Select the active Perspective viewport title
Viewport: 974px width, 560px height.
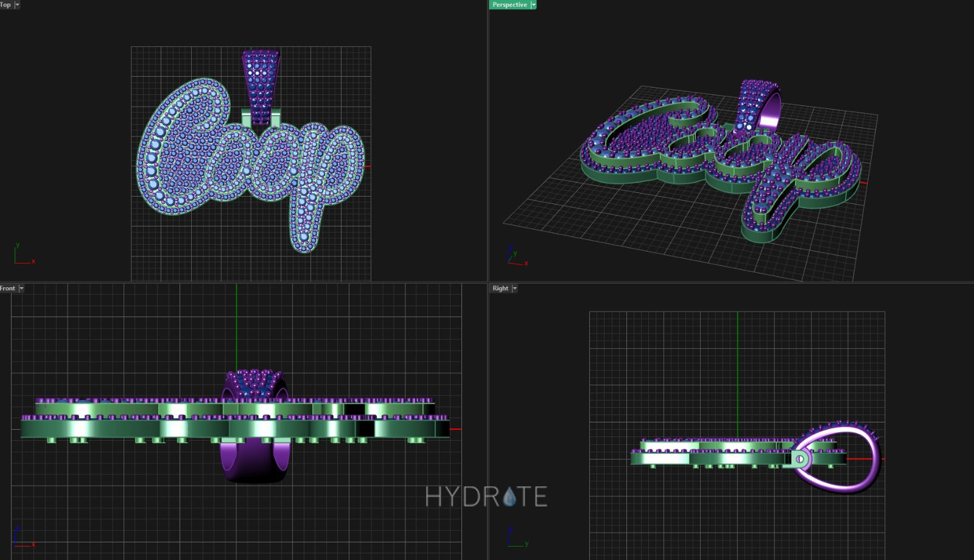click(x=510, y=5)
